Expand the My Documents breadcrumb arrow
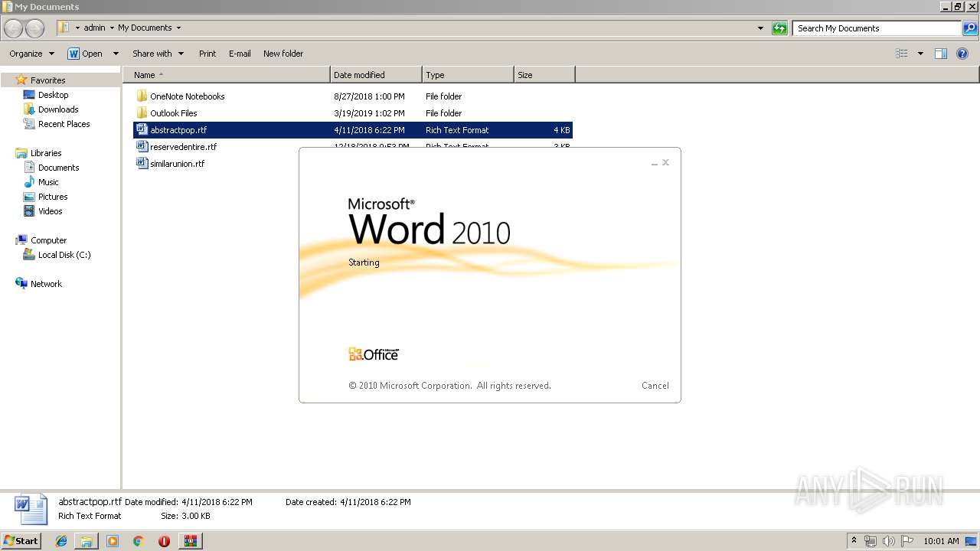Screen dimensions: 980x551 [178, 28]
